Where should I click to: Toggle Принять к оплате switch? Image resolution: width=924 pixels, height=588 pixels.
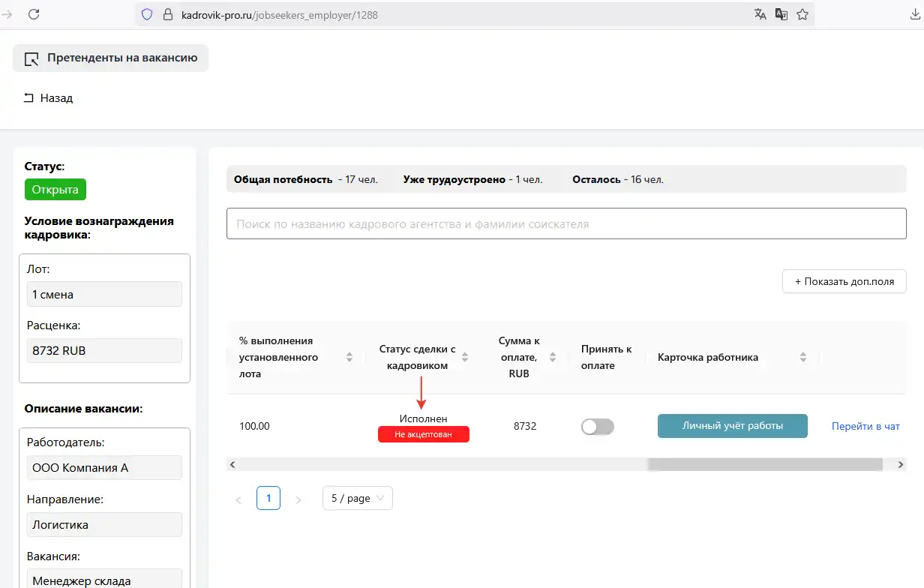(x=597, y=426)
